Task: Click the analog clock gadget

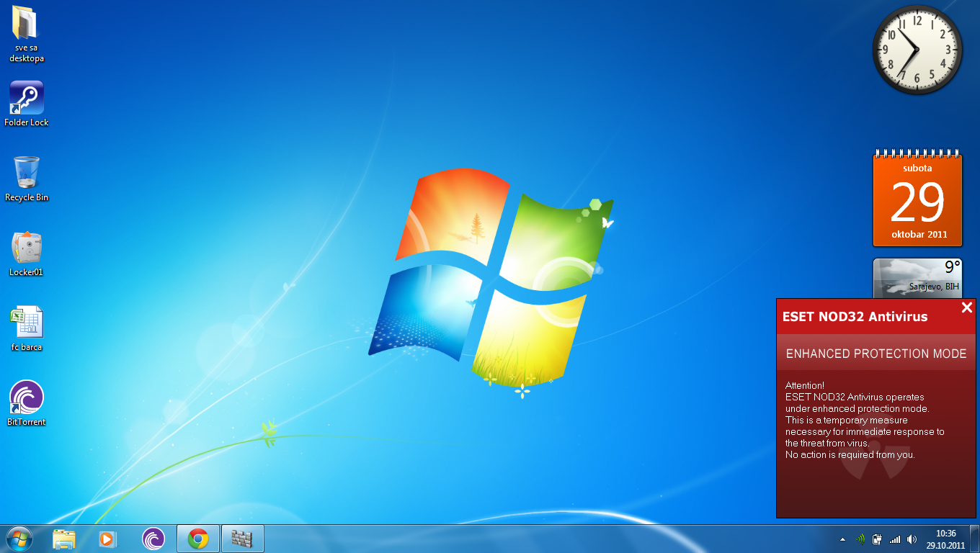Action: tap(917, 50)
